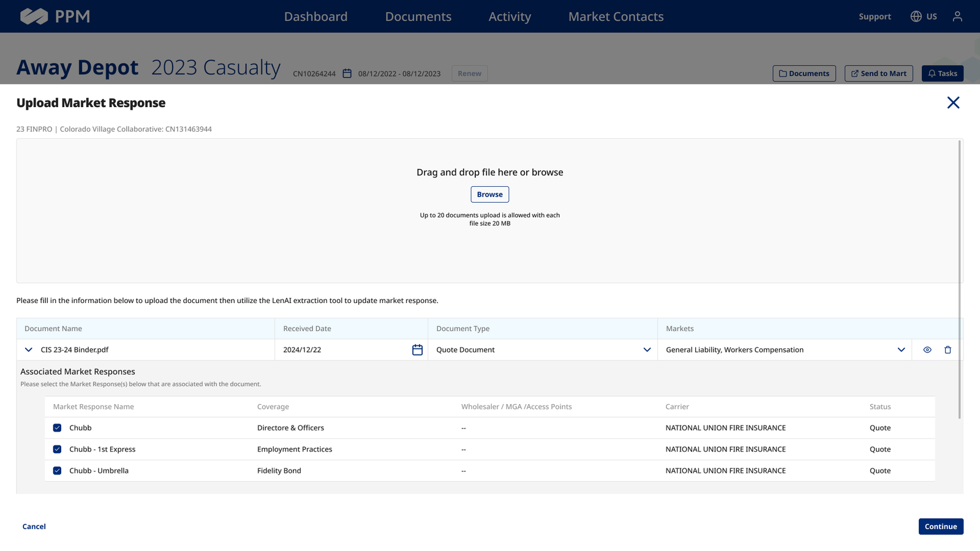The image size is (980, 551).
Task: Open the user profile icon
Action: (957, 17)
